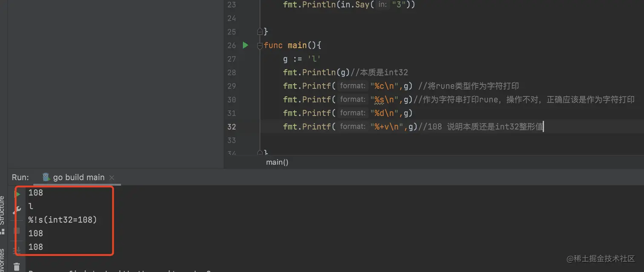The height and width of the screenshot is (272, 644).
Task: Rerun 'go build main' in Run panel
Action: point(17,194)
